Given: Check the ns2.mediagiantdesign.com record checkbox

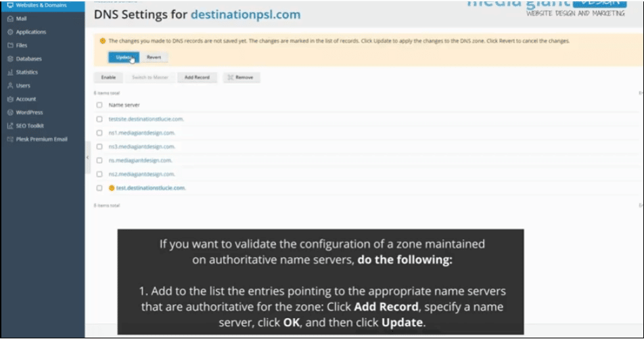Looking at the screenshot, I should coord(99,174).
